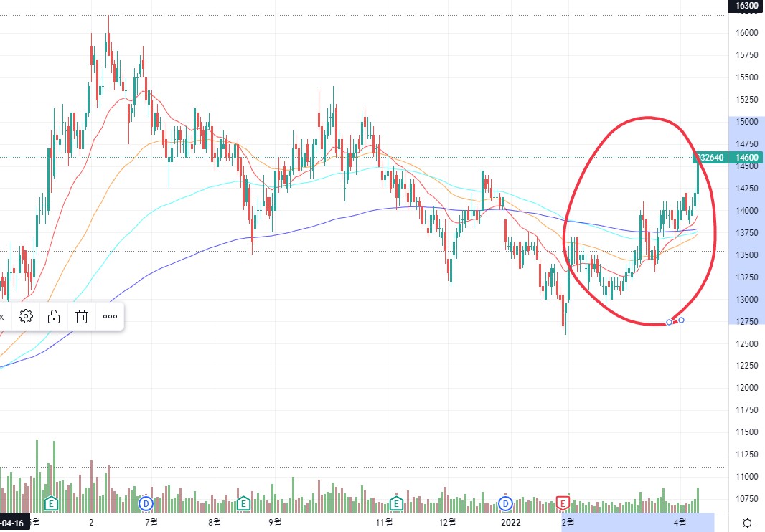Click the 16000 price axis label
Image resolution: width=765 pixels, height=532 pixels.
pyautogui.click(x=747, y=33)
